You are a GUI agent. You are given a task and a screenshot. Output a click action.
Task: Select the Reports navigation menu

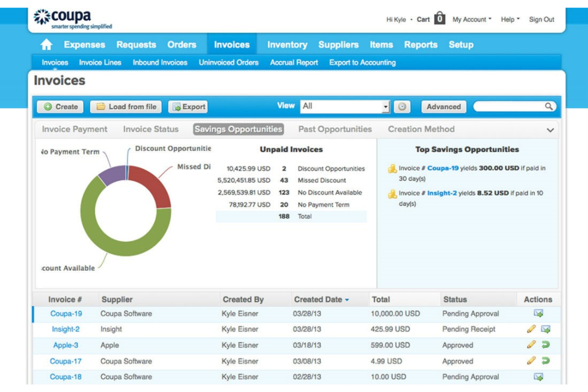pos(421,44)
